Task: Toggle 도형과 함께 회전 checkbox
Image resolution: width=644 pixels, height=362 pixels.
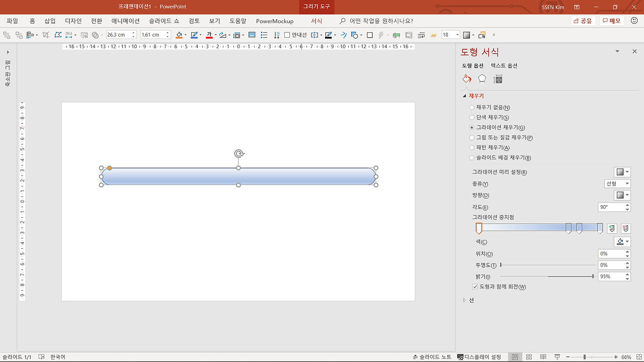Action: pos(475,287)
